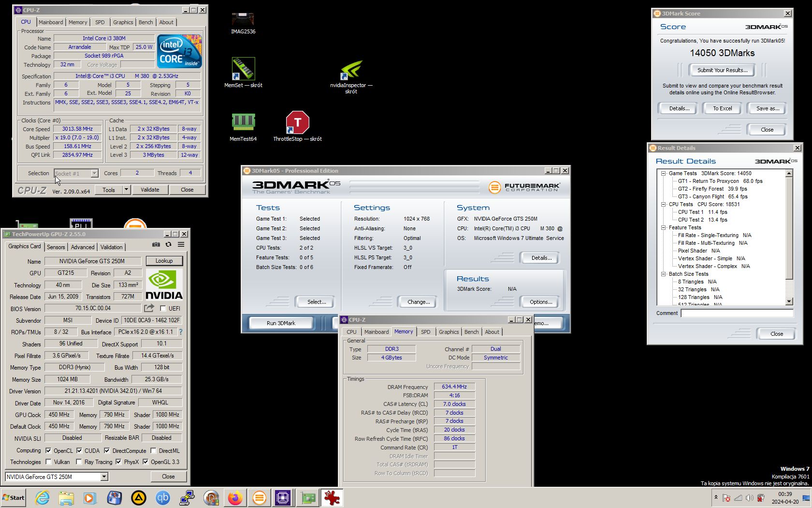Screen dimensions: 812x508
Task: Show hidden tray icons arrow
Action: click(716, 498)
